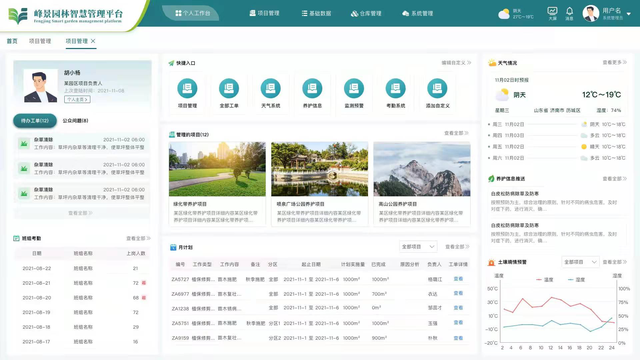
Task: Click attendance row dated 2021-08-21
Action: click(x=82, y=283)
